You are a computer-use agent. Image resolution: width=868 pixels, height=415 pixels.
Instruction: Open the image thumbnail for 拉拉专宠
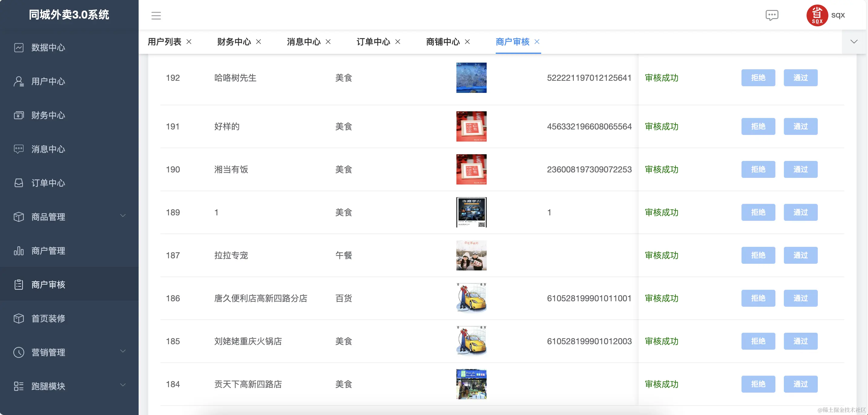(x=472, y=255)
